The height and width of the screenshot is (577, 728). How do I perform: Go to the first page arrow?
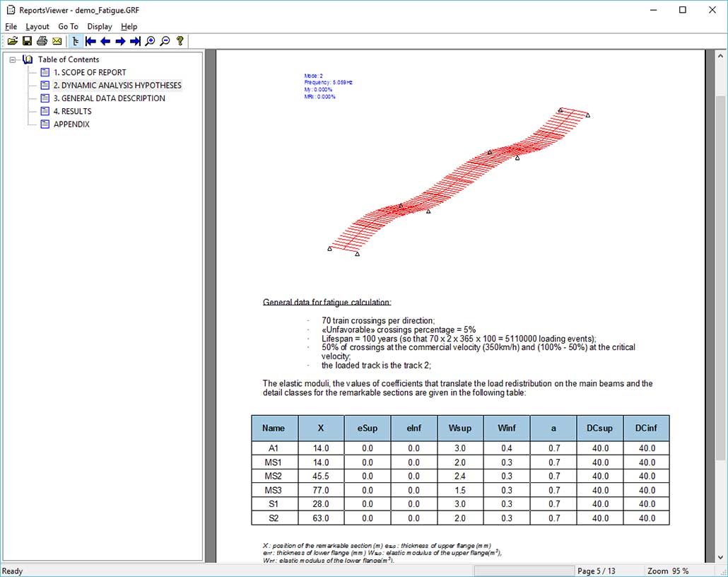pos(90,41)
